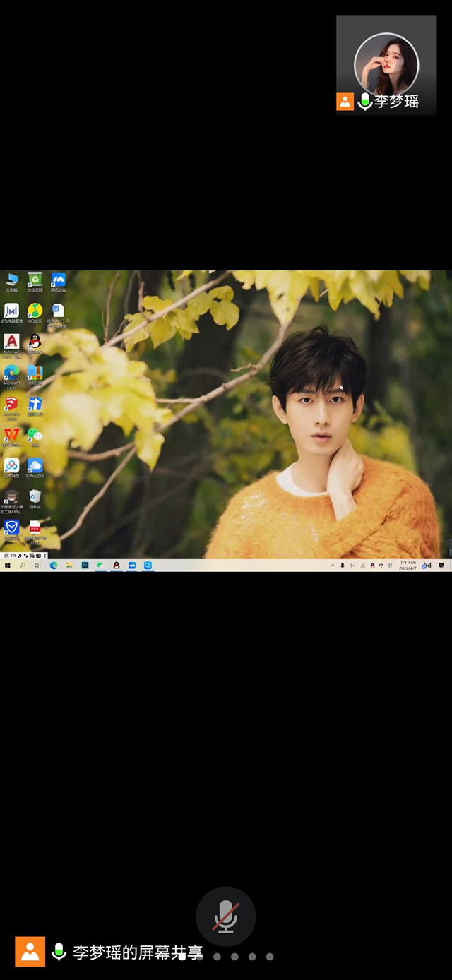Launch WPS Office desktop shortcut

(11, 436)
